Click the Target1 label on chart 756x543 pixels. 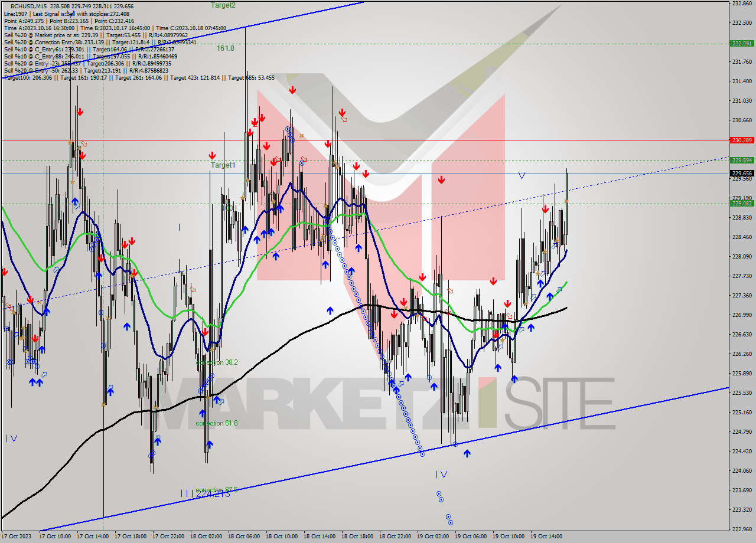pos(223,165)
